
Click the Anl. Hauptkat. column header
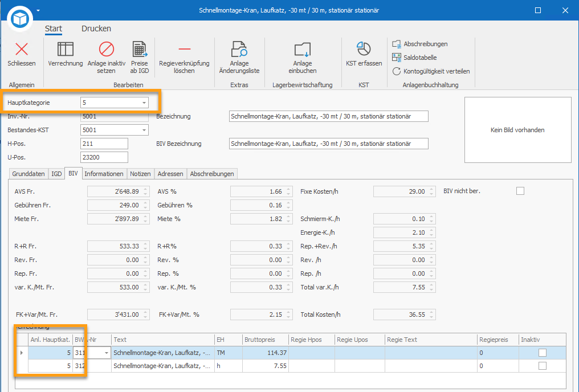(50, 340)
